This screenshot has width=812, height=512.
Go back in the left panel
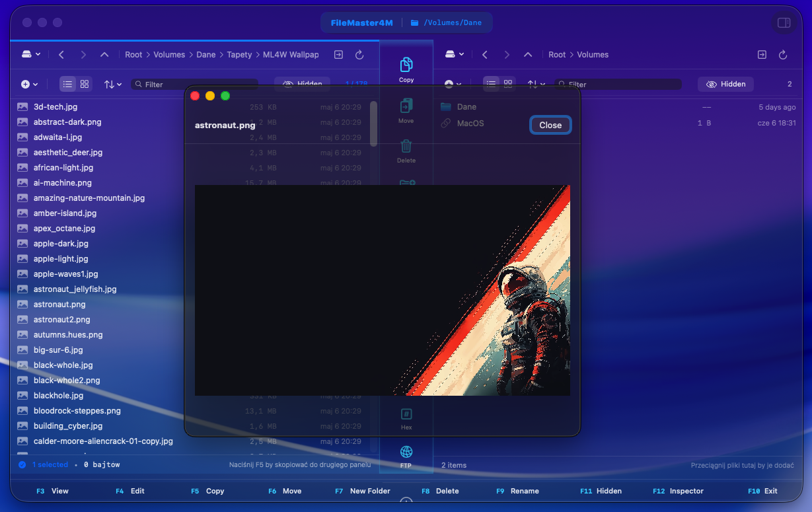pos(61,55)
